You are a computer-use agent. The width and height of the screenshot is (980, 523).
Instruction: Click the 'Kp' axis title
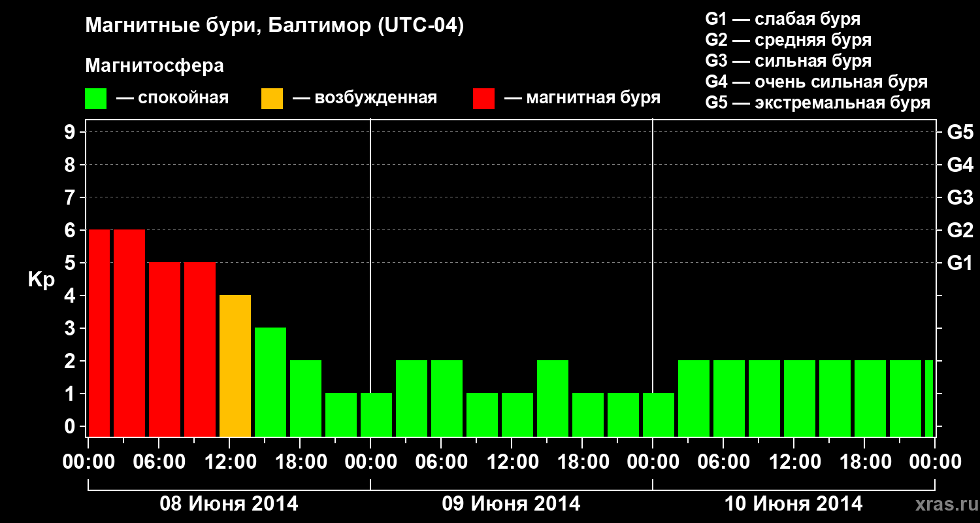[41, 280]
